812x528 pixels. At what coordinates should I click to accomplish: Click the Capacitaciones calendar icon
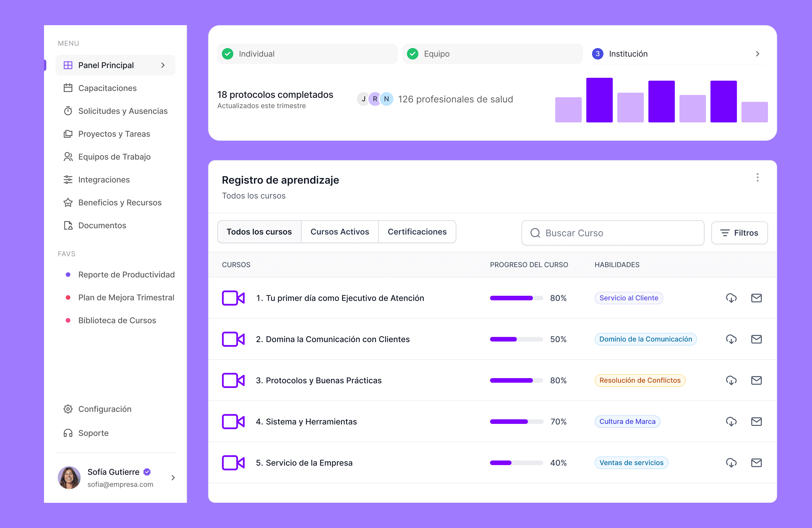click(68, 88)
